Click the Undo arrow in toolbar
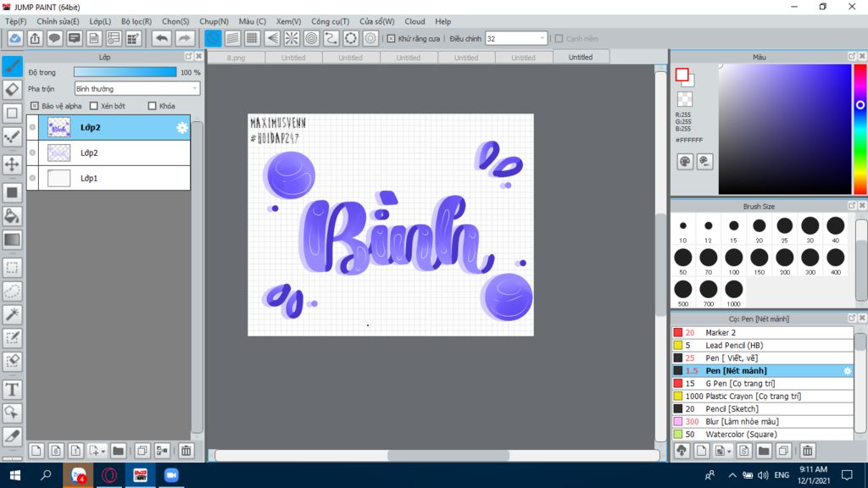This screenshot has width=868, height=488. pos(162,38)
